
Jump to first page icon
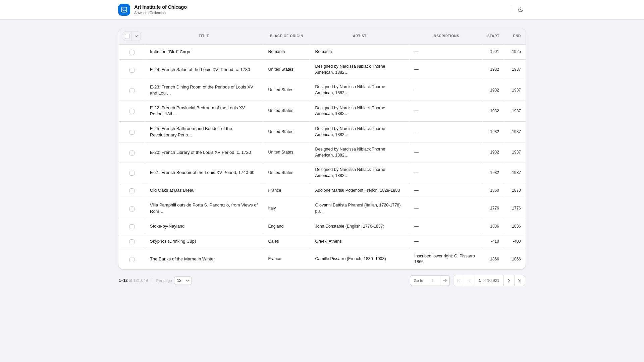[459, 281]
